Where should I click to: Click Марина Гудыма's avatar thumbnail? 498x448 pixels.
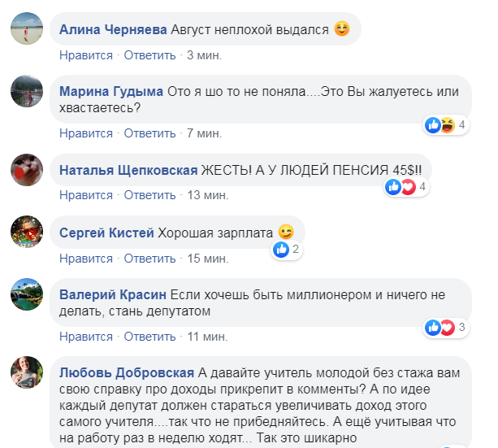(26, 92)
